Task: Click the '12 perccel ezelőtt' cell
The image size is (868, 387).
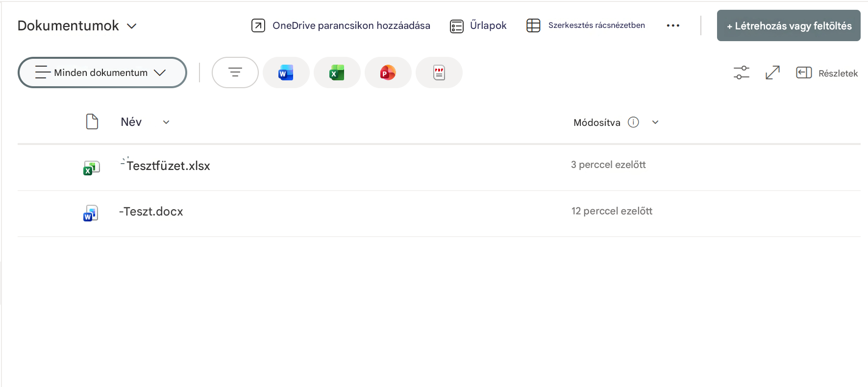Action: (x=612, y=211)
